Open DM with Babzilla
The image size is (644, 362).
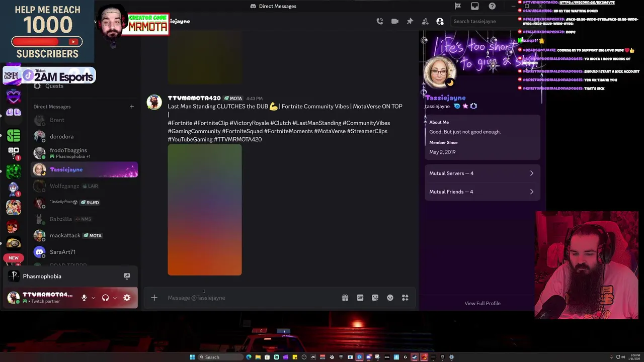coord(85,219)
